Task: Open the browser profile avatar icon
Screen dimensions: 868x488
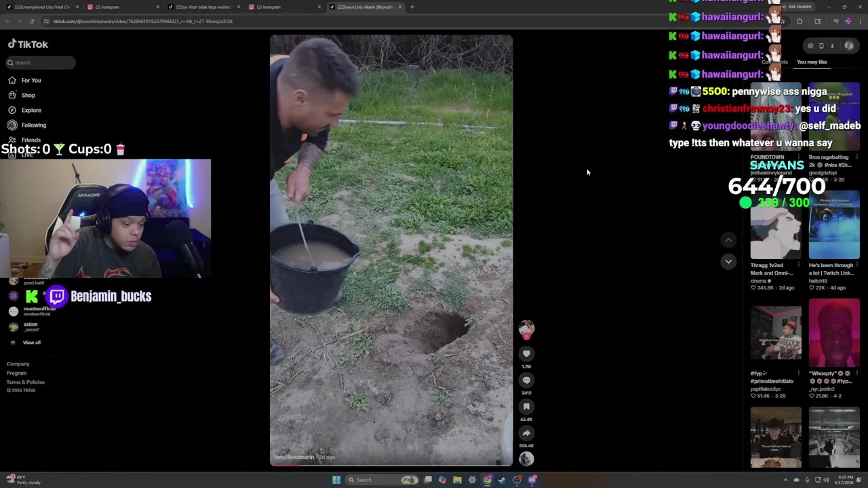Action: [848, 21]
